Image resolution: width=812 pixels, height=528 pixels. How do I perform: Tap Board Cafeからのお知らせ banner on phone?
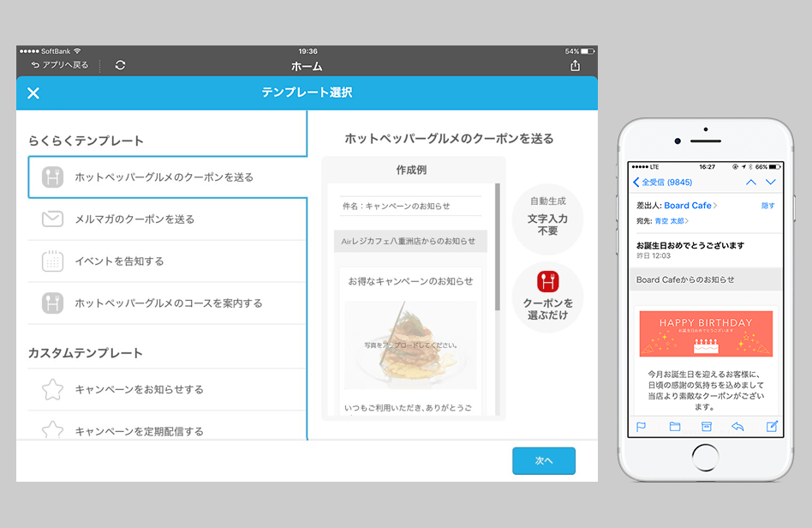(706, 279)
